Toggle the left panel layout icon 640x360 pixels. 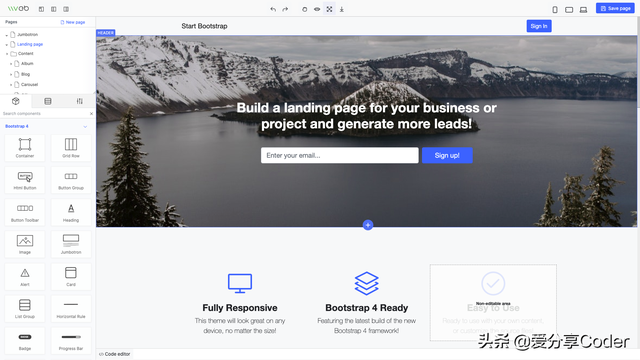pyautogui.click(x=53, y=9)
